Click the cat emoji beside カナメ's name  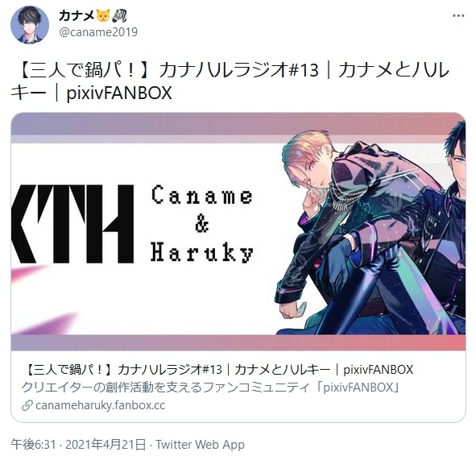pyautogui.click(x=102, y=15)
